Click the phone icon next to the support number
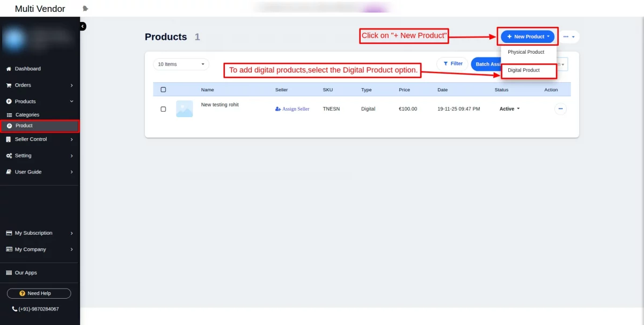 14,309
